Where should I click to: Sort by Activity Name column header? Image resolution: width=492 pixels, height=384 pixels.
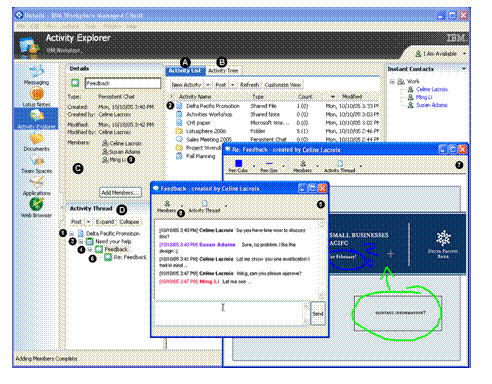click(x=195, y=97)
